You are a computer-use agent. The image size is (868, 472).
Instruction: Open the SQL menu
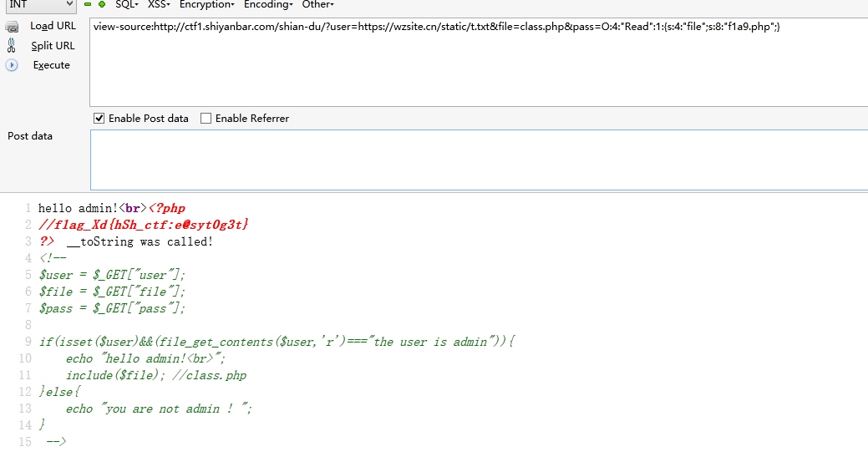click(x=127, y=4)
